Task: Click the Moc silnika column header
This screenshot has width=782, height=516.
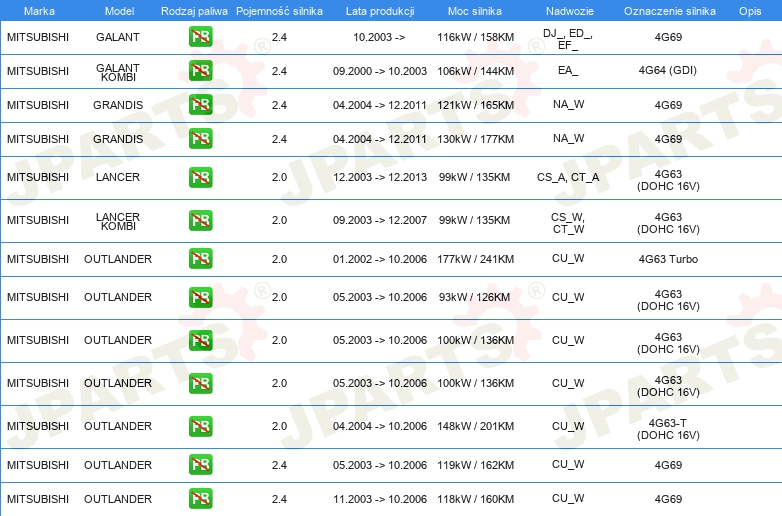Action: coord(475,11)
